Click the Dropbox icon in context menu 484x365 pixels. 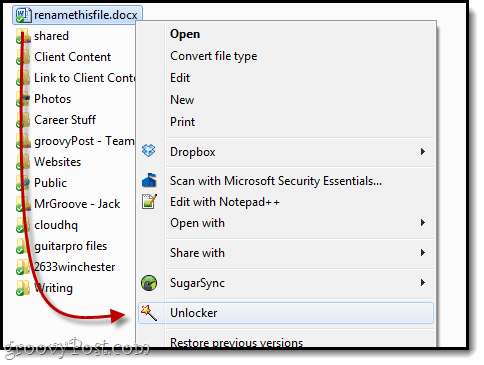148,150
